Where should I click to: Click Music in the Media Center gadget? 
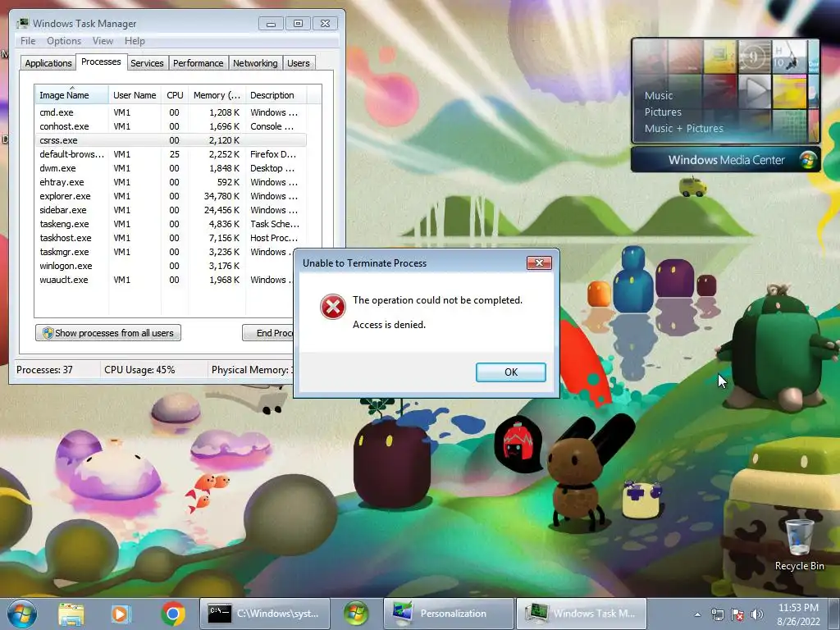click(x=659, y=95)
